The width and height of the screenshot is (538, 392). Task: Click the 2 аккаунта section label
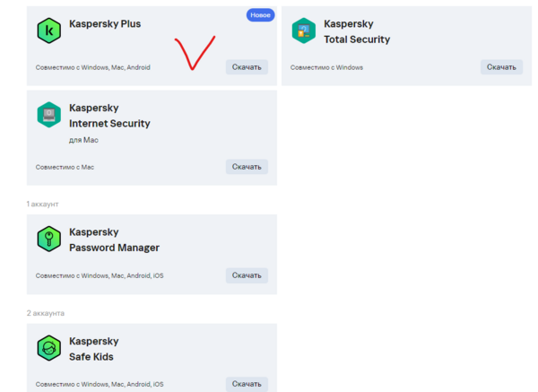pos(45,313)
